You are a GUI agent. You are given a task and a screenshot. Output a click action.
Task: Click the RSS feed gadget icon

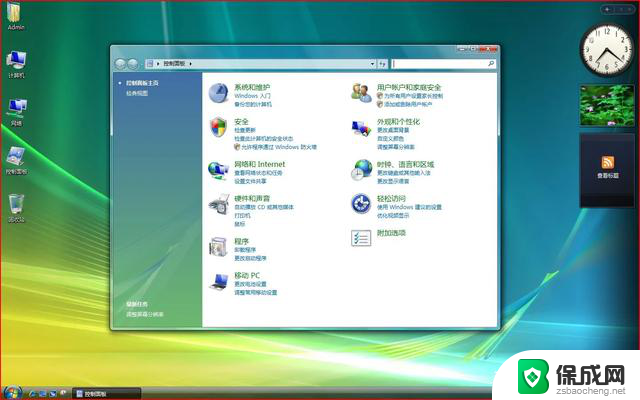[x=608, y=162]
